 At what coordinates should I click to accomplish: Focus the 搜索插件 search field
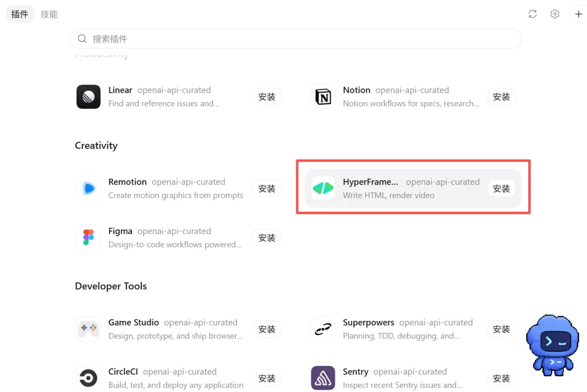[296, 39]
